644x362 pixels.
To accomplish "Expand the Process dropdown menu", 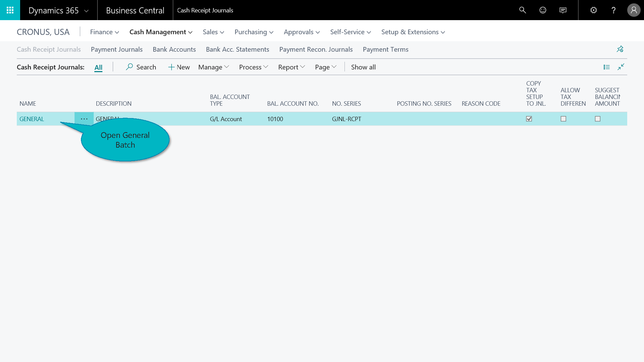I will click(254, 67).
